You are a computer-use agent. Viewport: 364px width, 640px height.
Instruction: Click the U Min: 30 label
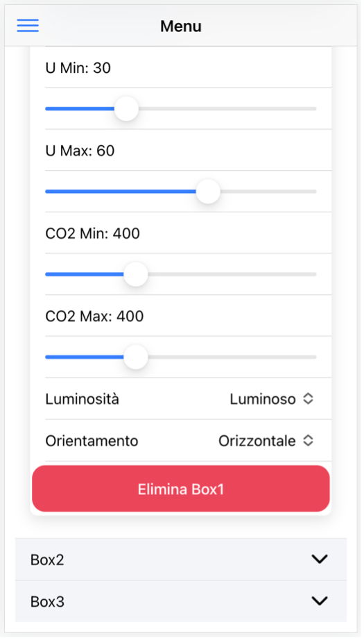click(x=78, y=68)
